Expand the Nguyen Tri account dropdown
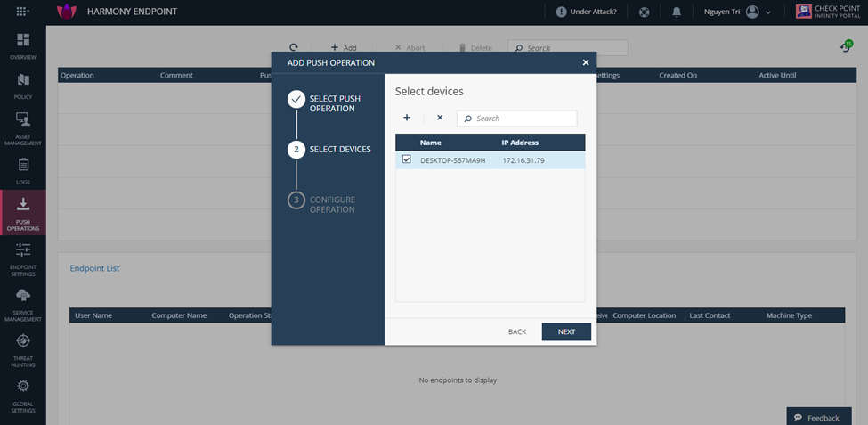The width and height of the screenshot is (868, 425). 767,12
